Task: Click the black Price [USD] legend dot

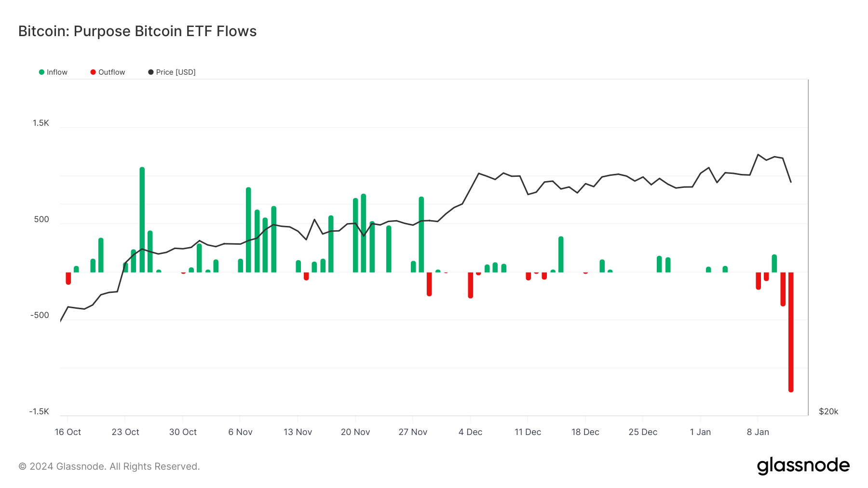Action: 150,72
